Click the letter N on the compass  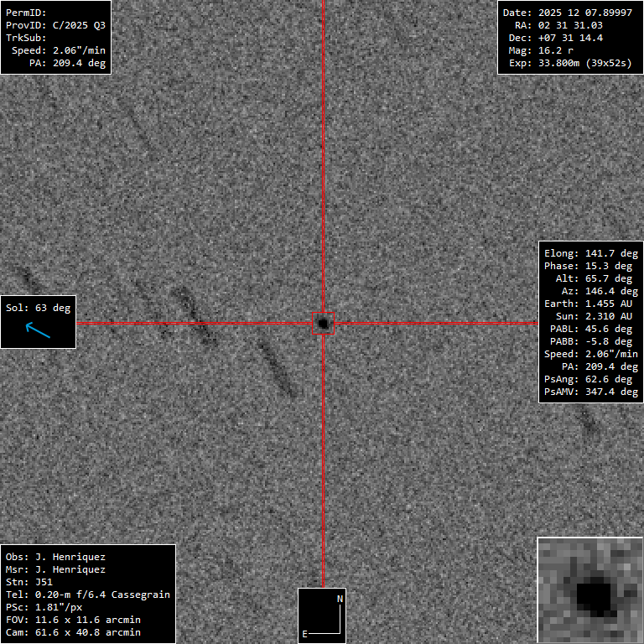pyautogui.click(x=340, y=599)
